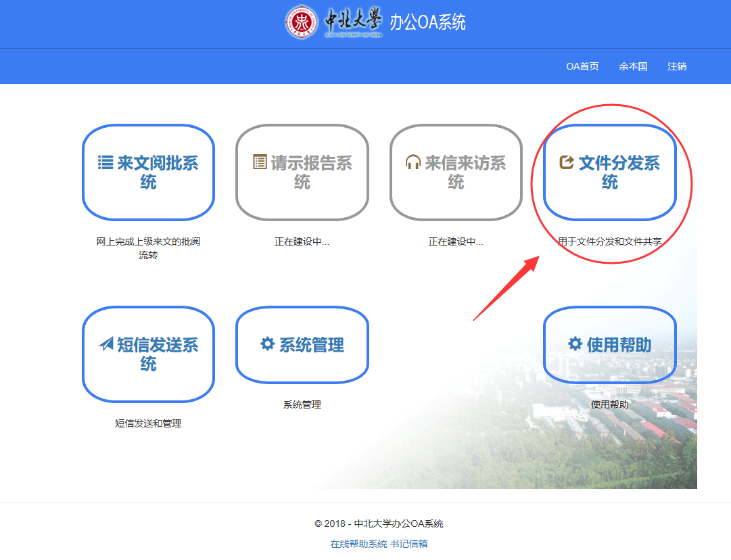The width and height of the screenshot is (731, 560).
Task: Click the 办公OA系统 header title
Action: pos(427,22)
